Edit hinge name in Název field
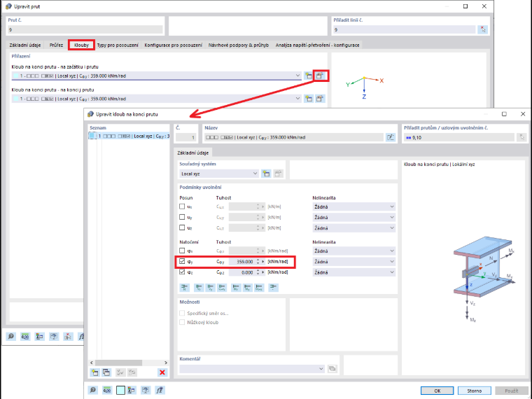532x399 pixels. (x=391, y=137)
